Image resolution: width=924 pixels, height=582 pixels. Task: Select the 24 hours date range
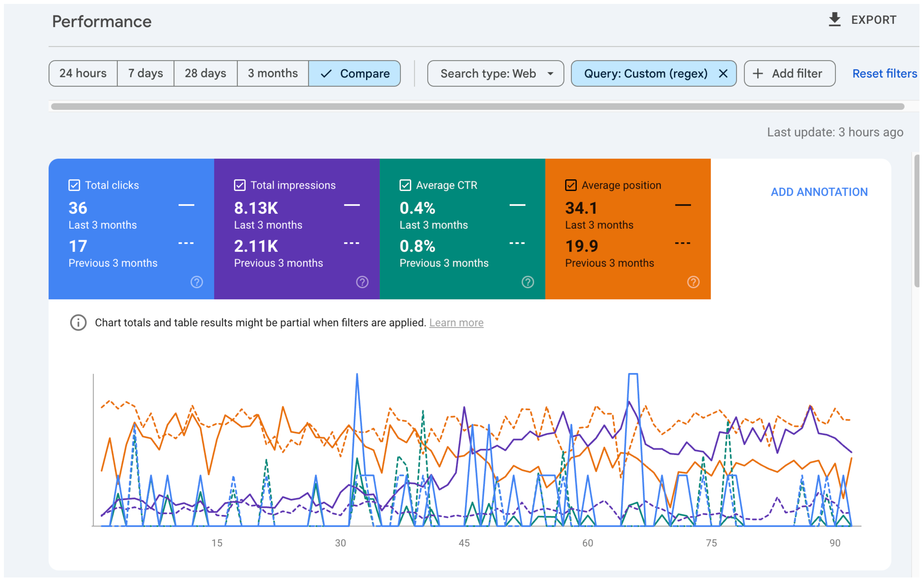pos(83,73)
